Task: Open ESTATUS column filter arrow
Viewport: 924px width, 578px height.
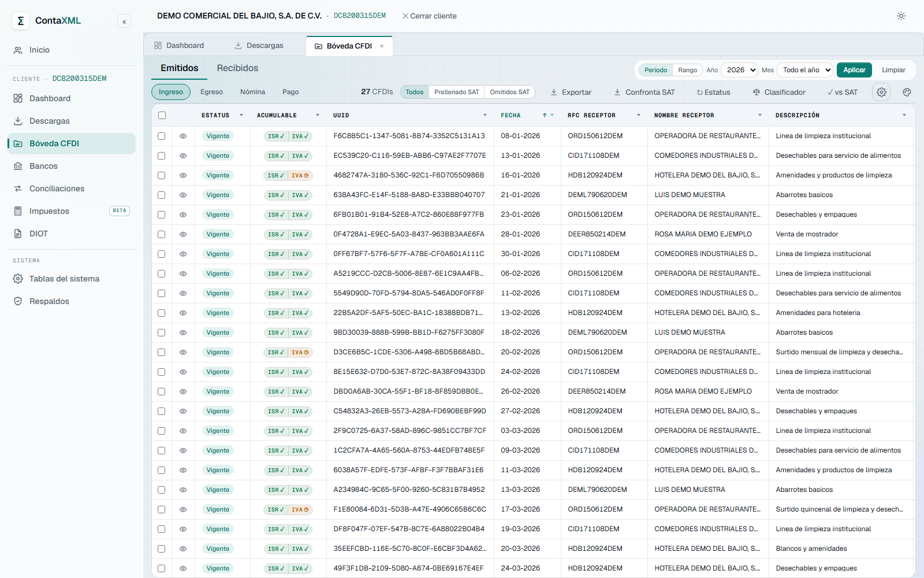Action: click(241, 116)
